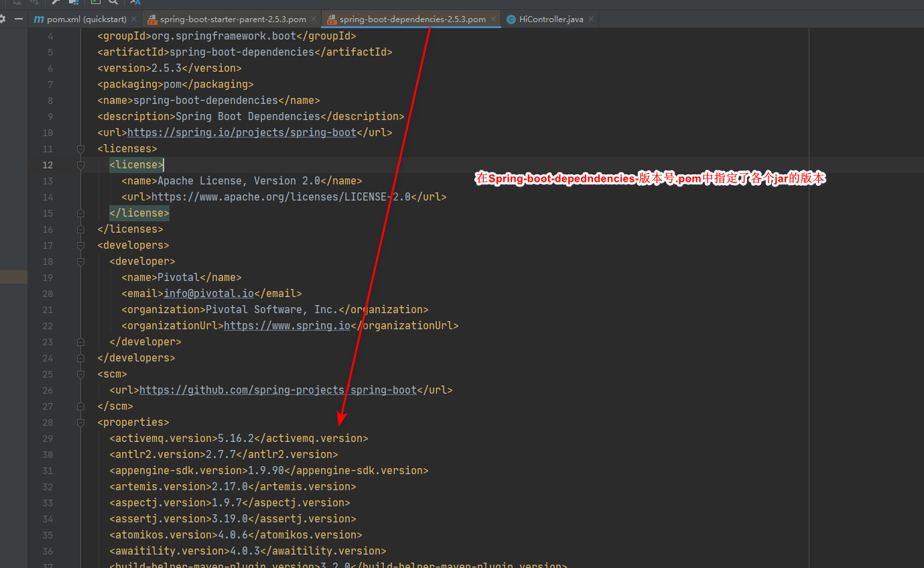Screen dimensions: 924x568
Task: Click the Apache LICENSE-2.0 URL text
Action: pos(281,197)
